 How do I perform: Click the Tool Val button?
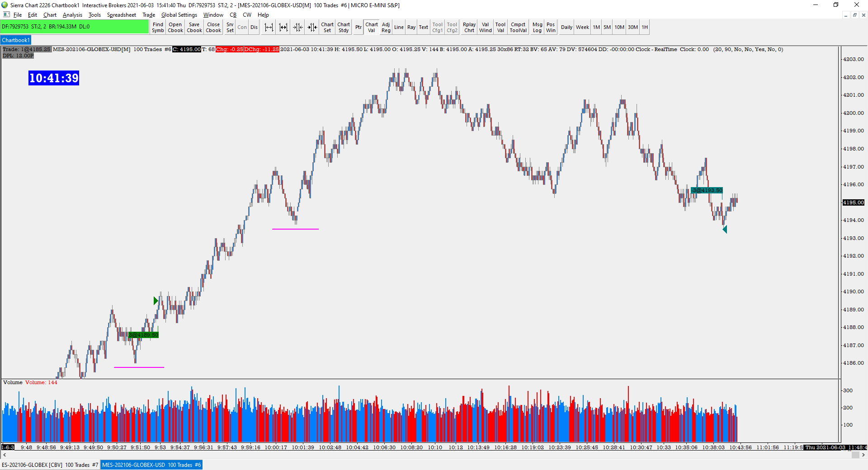500,27
